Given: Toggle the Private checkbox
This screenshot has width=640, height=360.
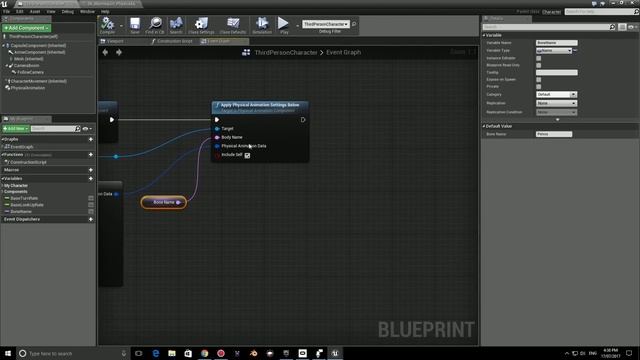Looking at the screenshot, I should pyautogui.click(x=538, y=87).
